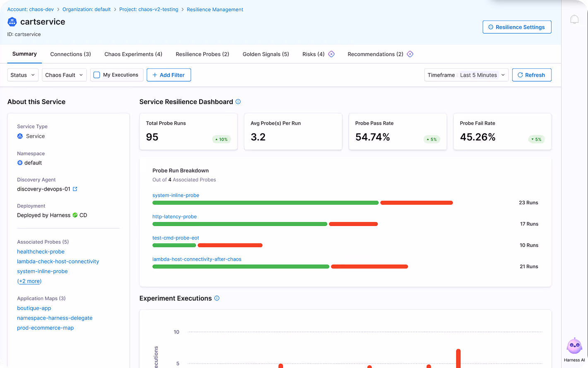Go to Organization: default breadcrumb

87,10
